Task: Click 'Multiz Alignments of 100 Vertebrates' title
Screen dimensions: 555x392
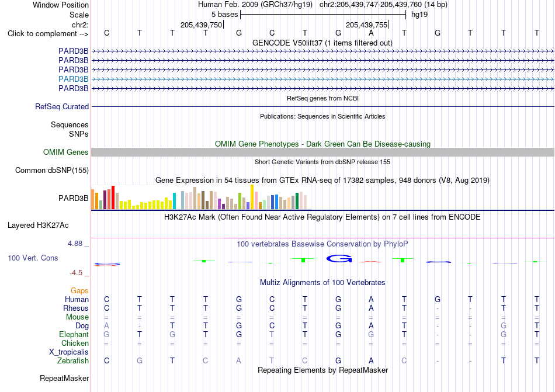Action: [x=322, y=282]
